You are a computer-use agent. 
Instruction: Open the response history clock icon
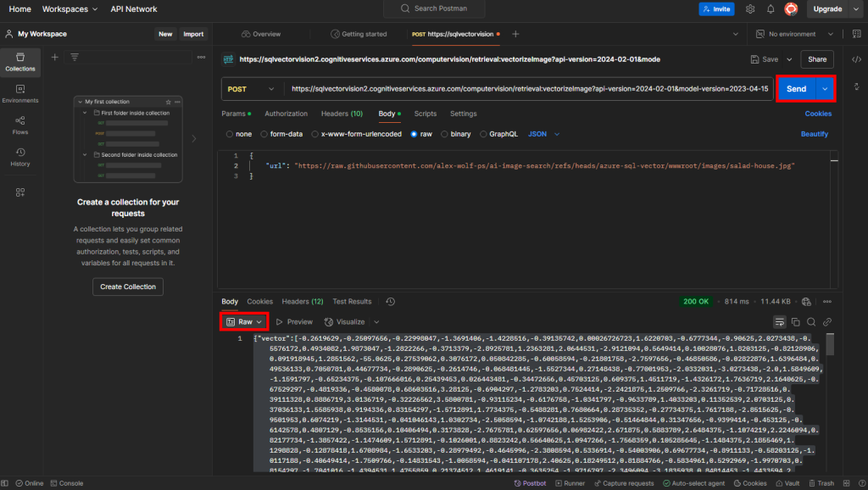pyautogui.click(x=390, y=302)
